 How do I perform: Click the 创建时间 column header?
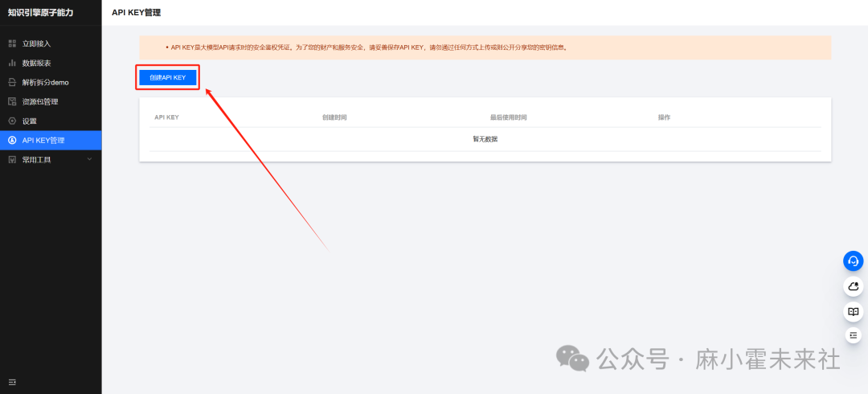click(x=334, y=117)
